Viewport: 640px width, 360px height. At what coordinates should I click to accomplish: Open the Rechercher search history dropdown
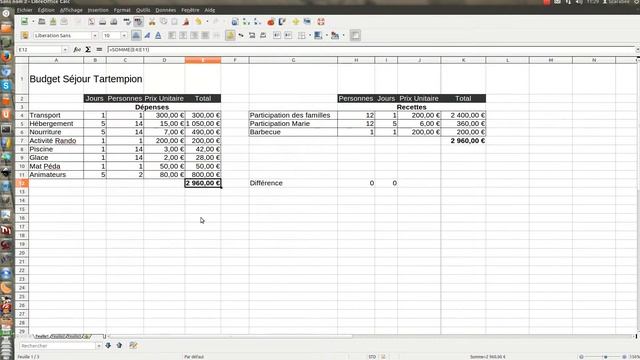(x=98, y=346)
